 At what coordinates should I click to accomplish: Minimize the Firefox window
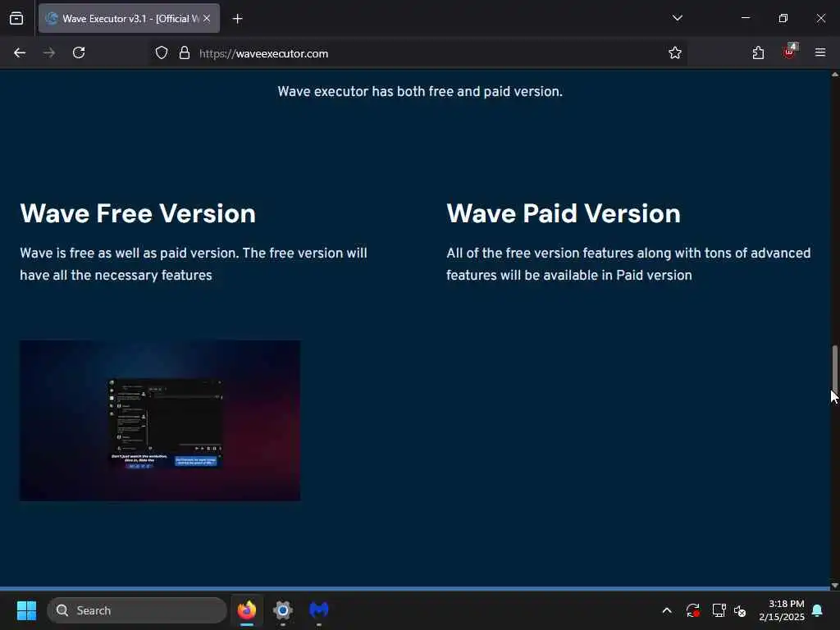coord(745,18)
